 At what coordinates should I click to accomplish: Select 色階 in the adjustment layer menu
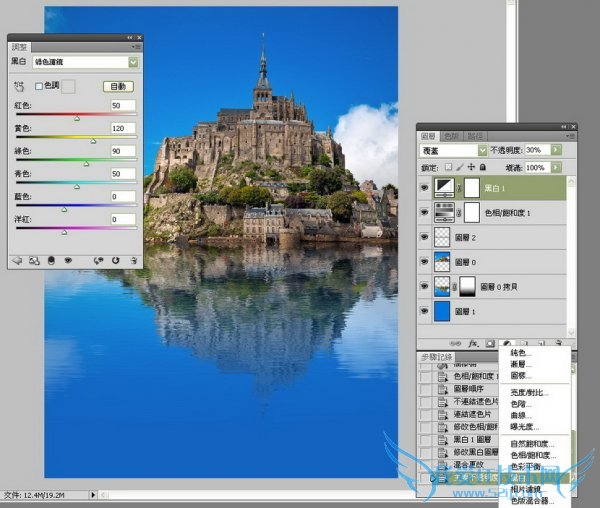point(519,404)
